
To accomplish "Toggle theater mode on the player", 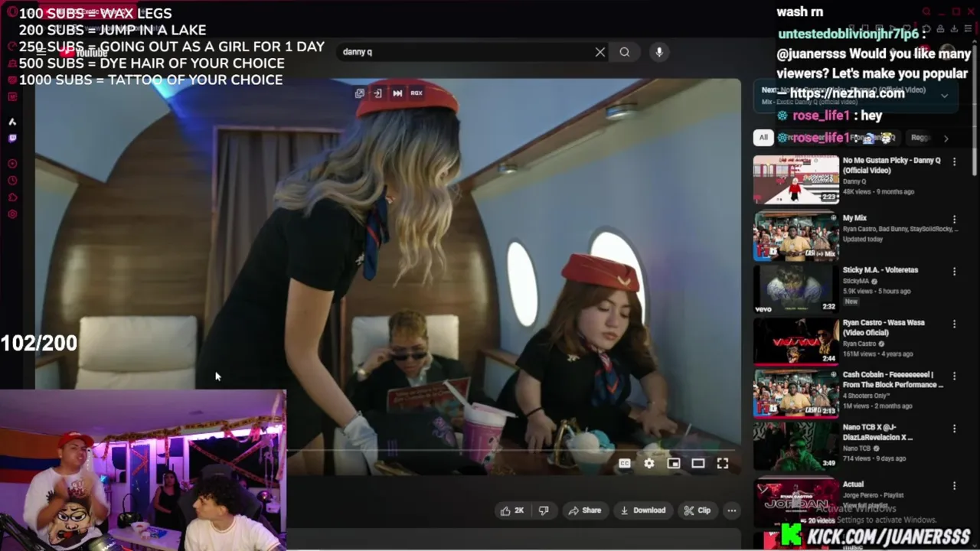I will [x=698, y=463].
